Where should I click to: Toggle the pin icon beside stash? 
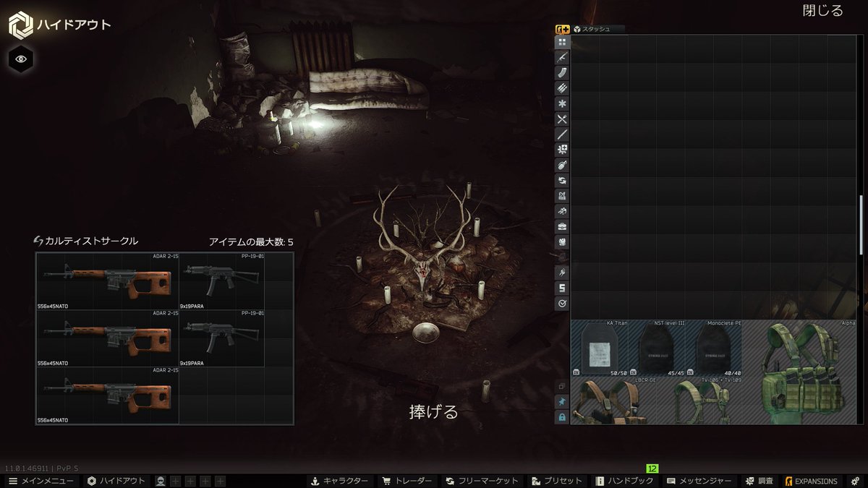click(x=561, y=402)
